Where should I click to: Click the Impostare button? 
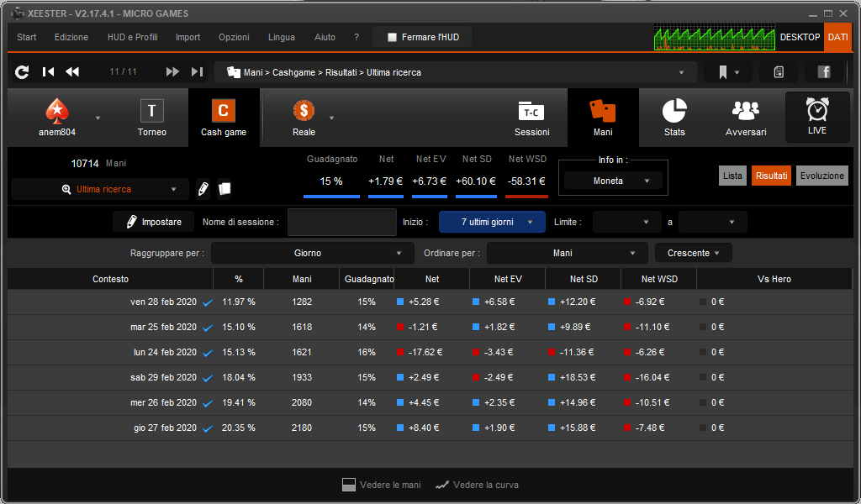(x=153, y=222)
